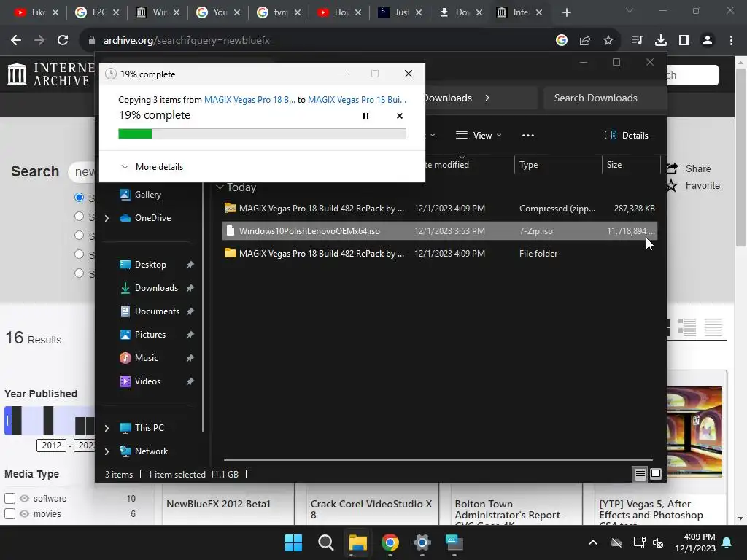The image size is (747, 560).
Task: Select Windows10PolishLenovoOEMx64.iso file
Action: pyautogui.click(x=439, y=231)
